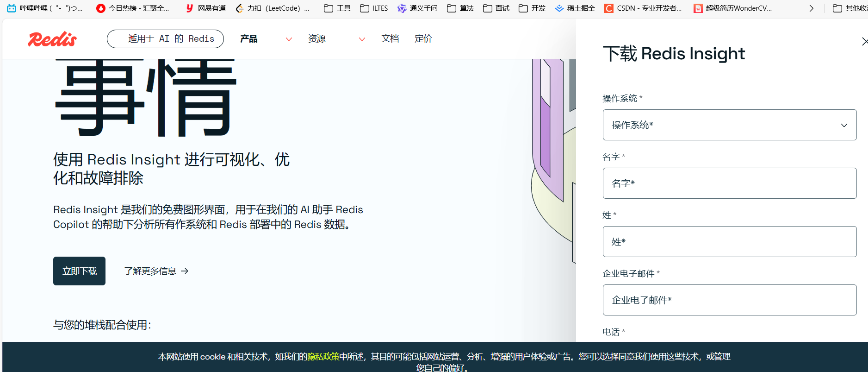Click the arrow beside 了解更多信息
This screenshot has height=372, width=868.
tap(185, 271)
